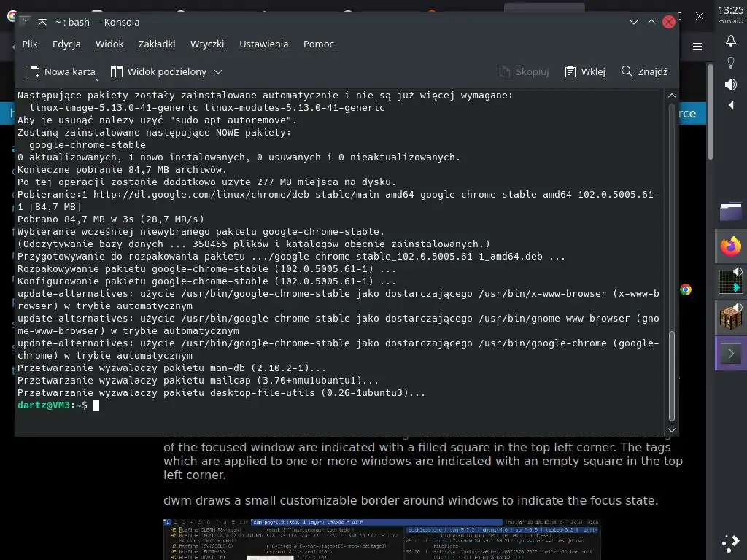Click the Pobrano 84,7 MB w 3s line
The height and width of the screenshot is (560, 747).
coord(111,219)
